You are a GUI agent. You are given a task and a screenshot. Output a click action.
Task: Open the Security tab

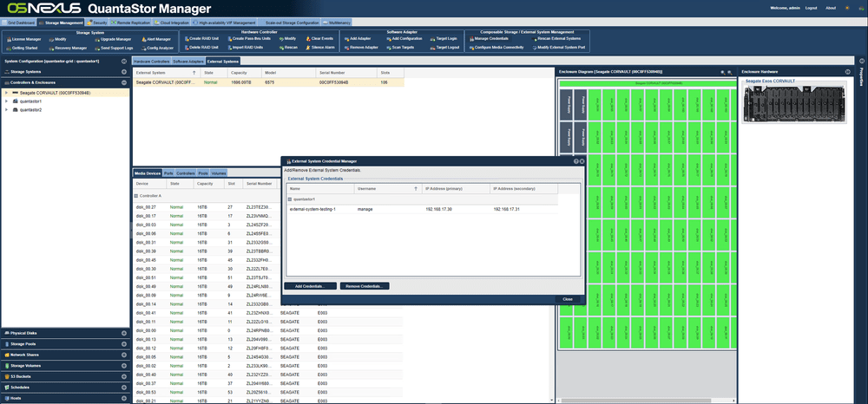click(97, 23)
